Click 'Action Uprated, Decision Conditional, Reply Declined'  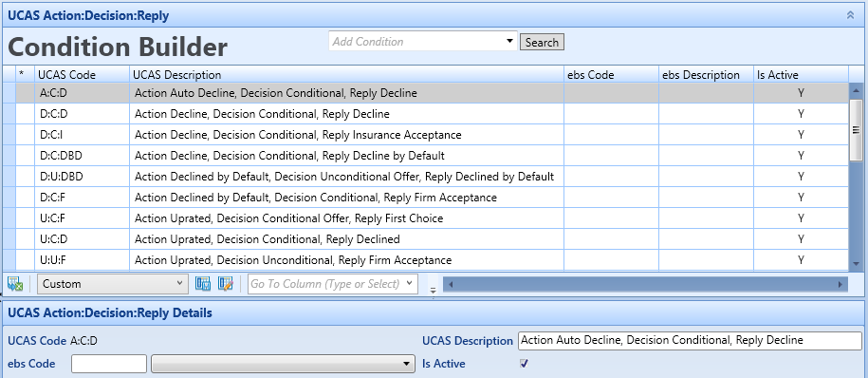coord(268,239)
